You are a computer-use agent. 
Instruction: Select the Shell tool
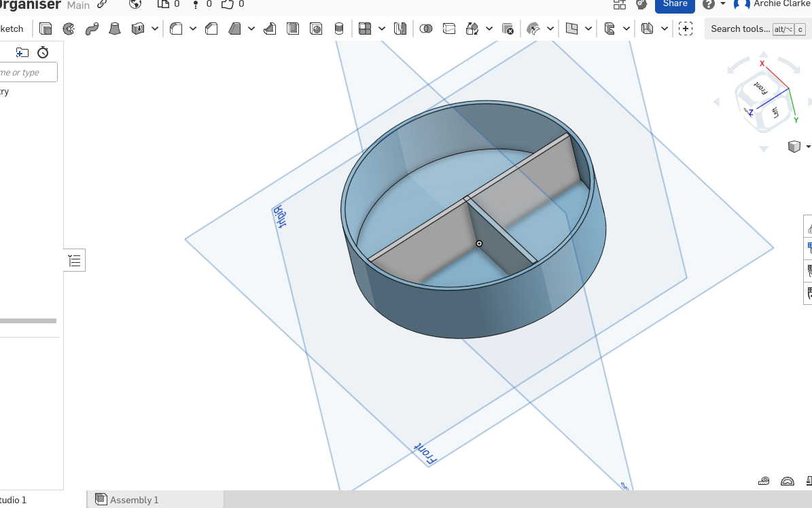pos(293,29)
